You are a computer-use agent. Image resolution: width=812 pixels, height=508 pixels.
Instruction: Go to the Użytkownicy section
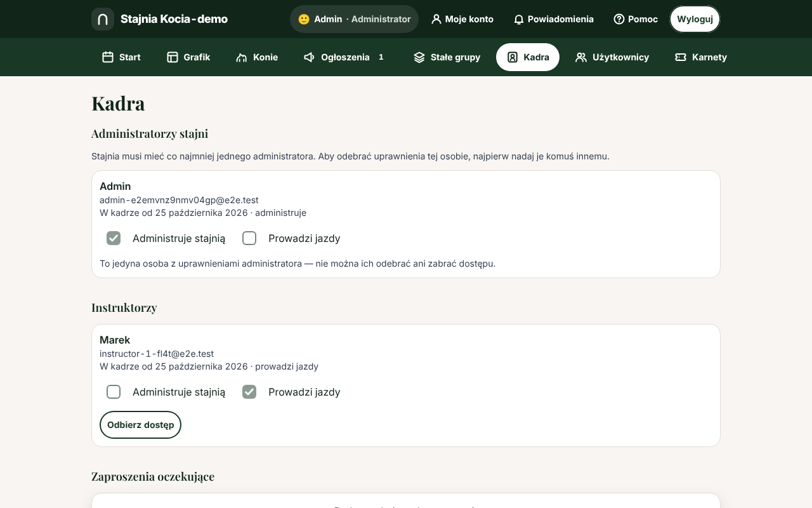click(x=612, y=57)
